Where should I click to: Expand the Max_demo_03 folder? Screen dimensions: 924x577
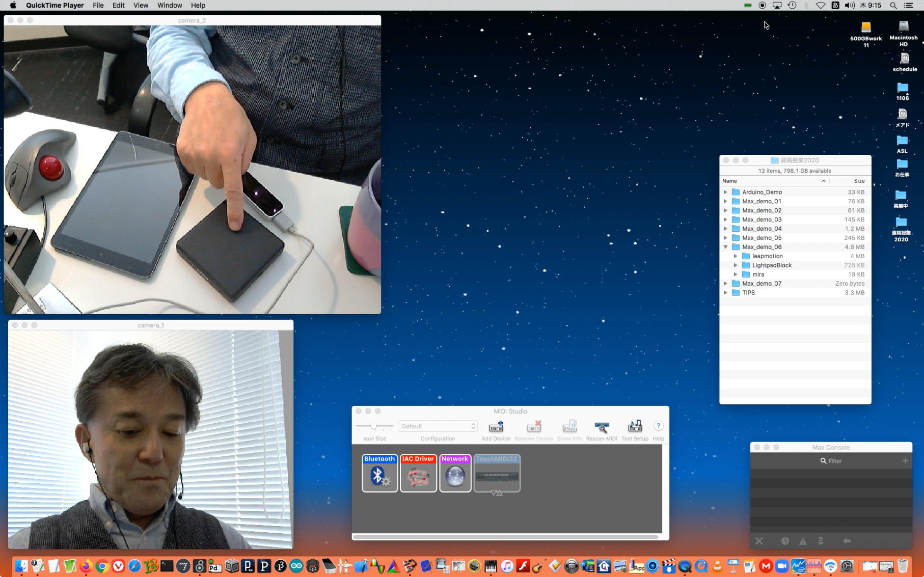point(725,219)
